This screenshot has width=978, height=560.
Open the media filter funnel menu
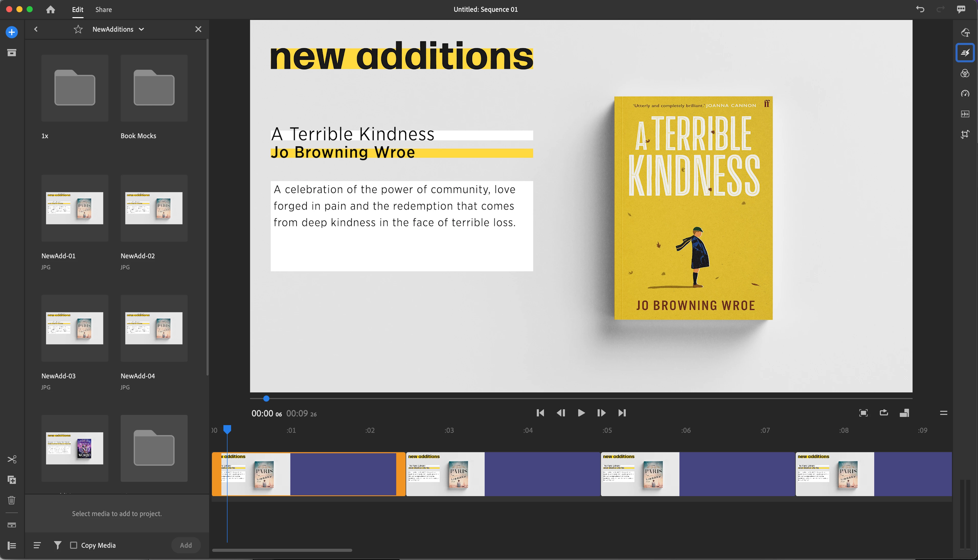[x=57, y=545]
